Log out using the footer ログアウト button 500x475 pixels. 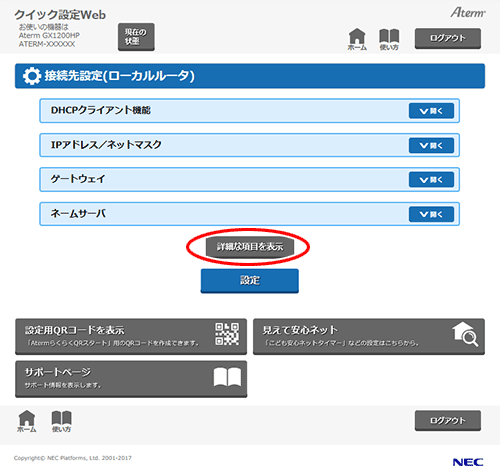(448, 420)
